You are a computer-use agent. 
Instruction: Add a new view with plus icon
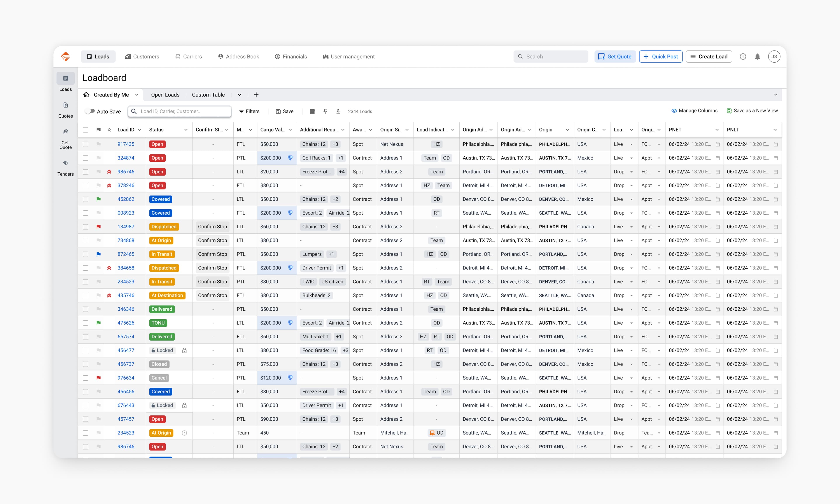(256, 95)
